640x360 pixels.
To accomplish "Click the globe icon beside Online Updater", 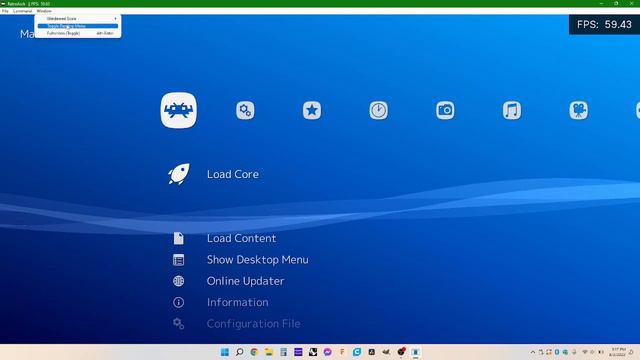I will coord(178,281).
